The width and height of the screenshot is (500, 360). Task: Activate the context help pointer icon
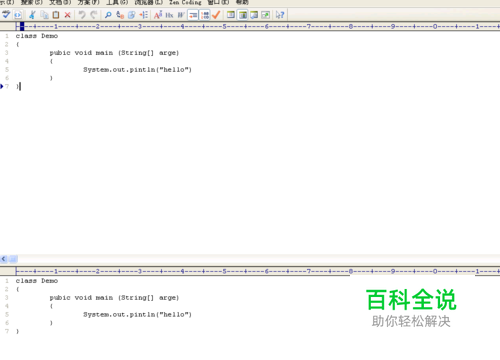click(280, 15)
